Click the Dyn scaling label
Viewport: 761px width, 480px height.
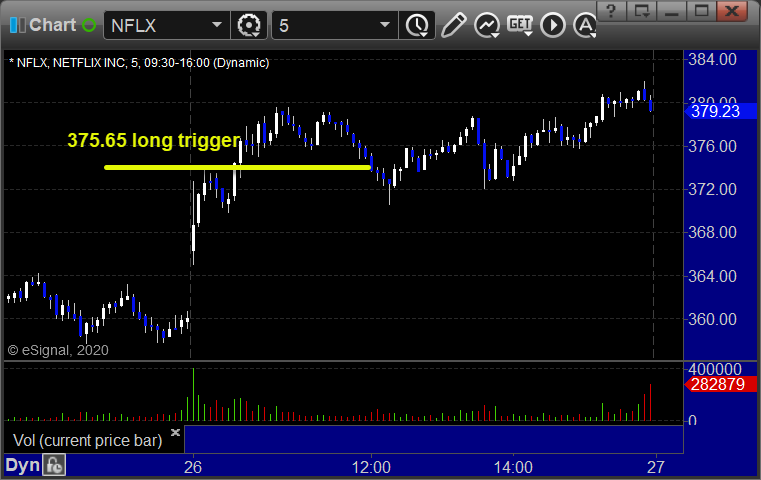22,465
